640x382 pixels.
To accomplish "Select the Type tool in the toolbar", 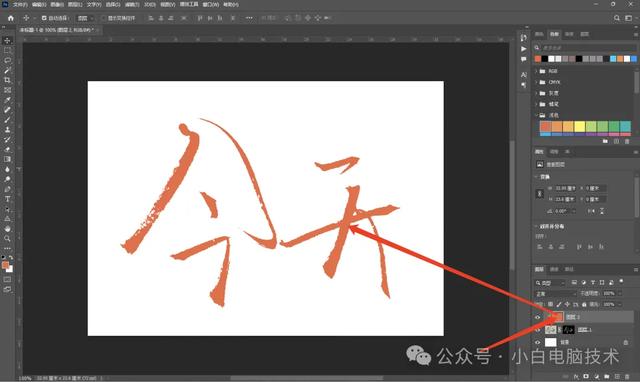I will pyautogui.click(x=7, y=199).
